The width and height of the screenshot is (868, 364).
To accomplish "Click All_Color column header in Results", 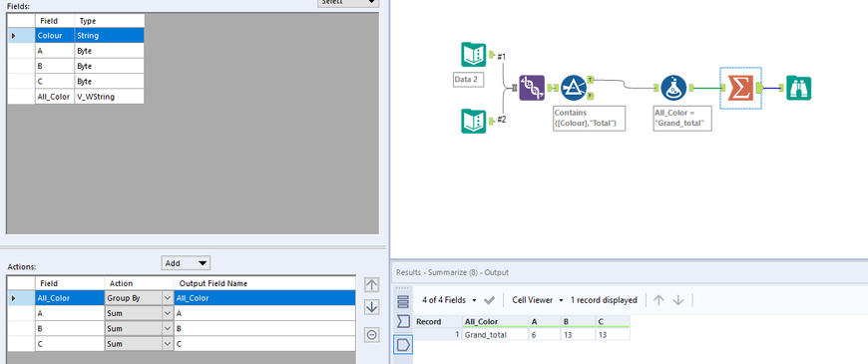I will coord(496,321).
